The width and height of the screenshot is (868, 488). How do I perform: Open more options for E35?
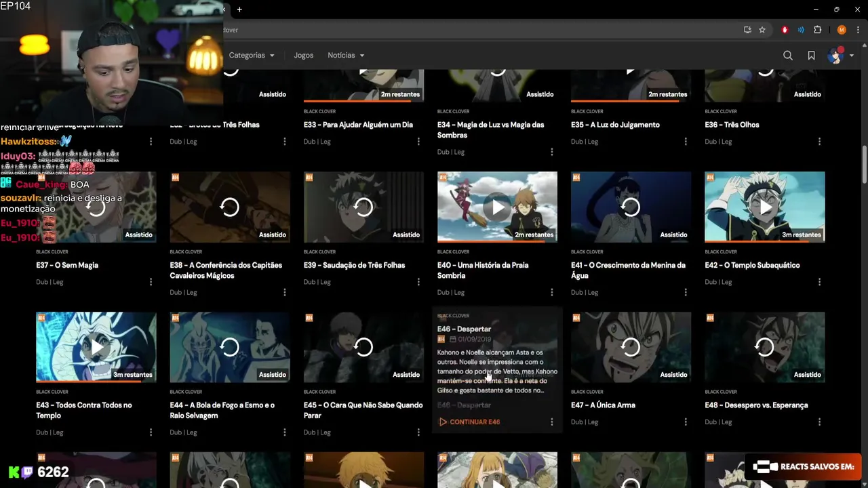(686, 142)
